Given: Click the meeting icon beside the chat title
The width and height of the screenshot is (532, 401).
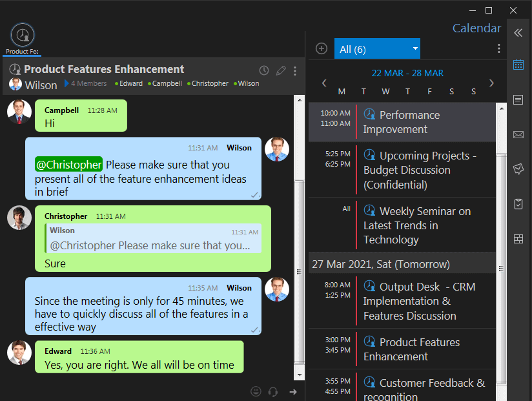Looking at the screenshot, I should tap(15, 69).
